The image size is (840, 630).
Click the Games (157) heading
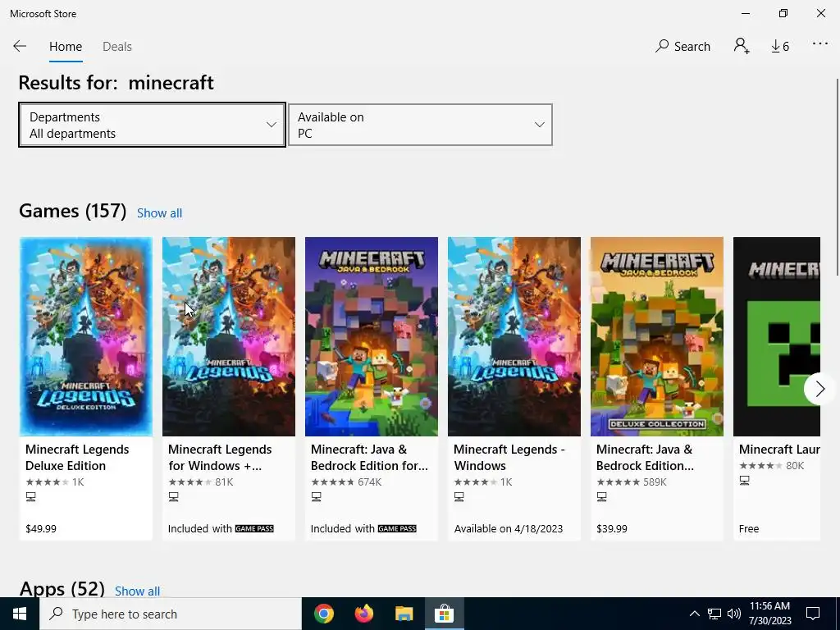click(x=73, y=211)
